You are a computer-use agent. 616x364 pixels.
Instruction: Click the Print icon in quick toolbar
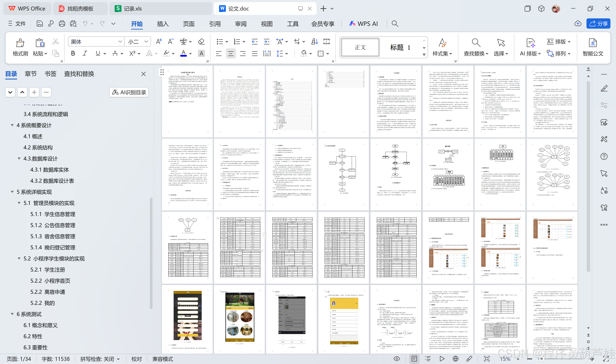point(62,23)
